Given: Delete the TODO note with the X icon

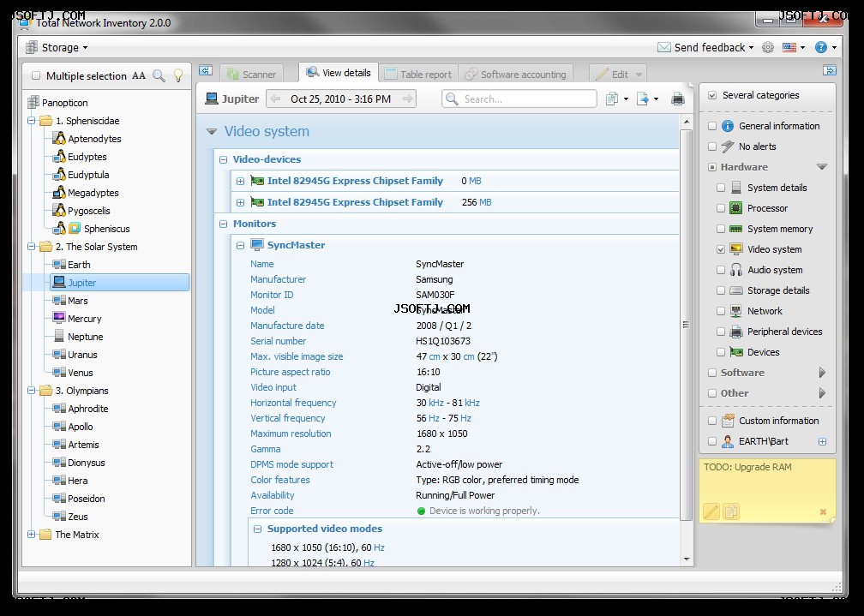Looking at the screenshot, I should point(823,511).
